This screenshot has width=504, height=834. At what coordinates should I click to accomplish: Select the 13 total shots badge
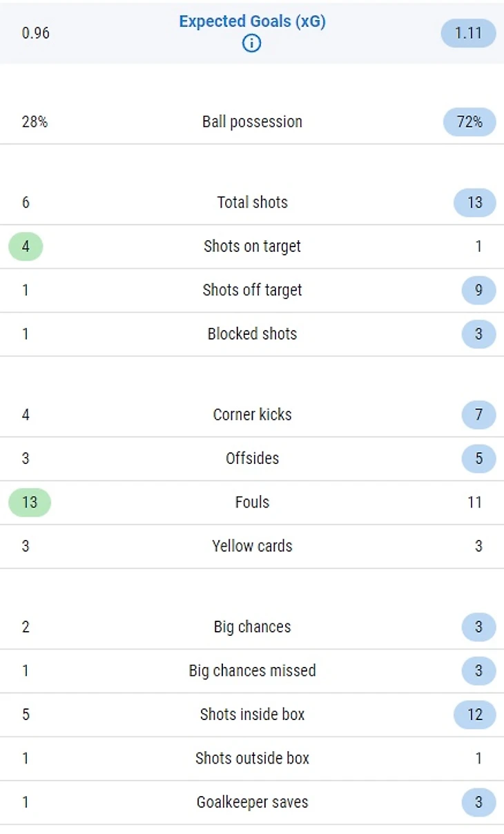point(474,203)
